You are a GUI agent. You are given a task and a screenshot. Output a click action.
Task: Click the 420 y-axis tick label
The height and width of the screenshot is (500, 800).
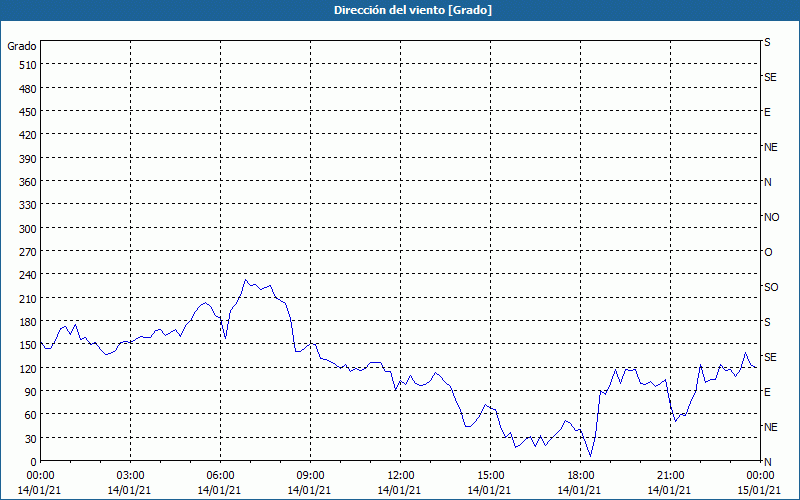pyautogui.click(x=28, y=135)
